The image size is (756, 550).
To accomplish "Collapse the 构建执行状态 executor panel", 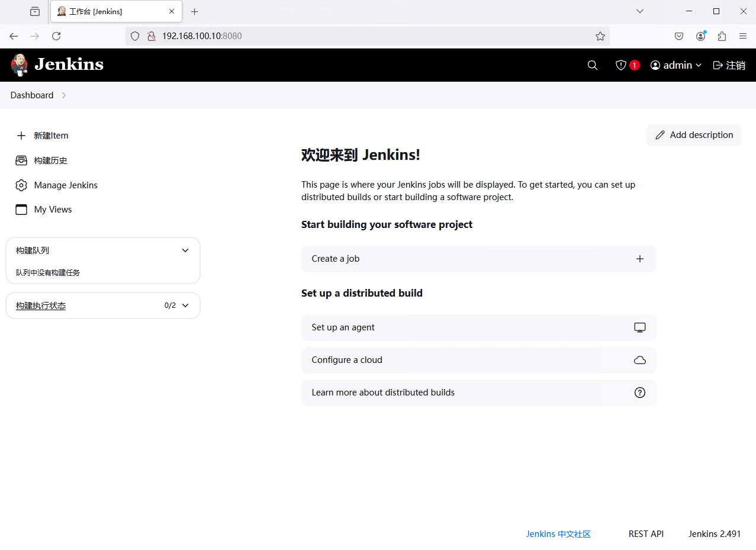I will (x=185, y=305).
